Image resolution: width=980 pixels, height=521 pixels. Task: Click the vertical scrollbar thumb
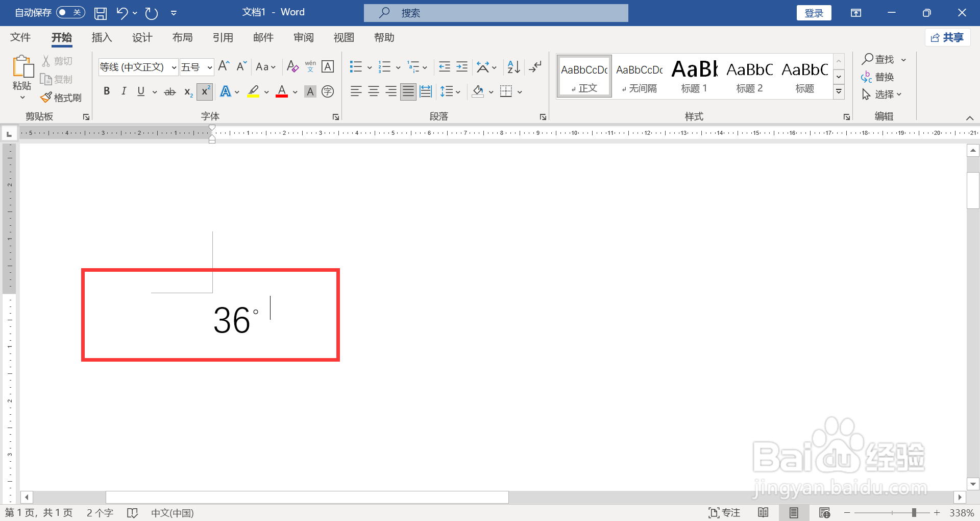(973, 191)
